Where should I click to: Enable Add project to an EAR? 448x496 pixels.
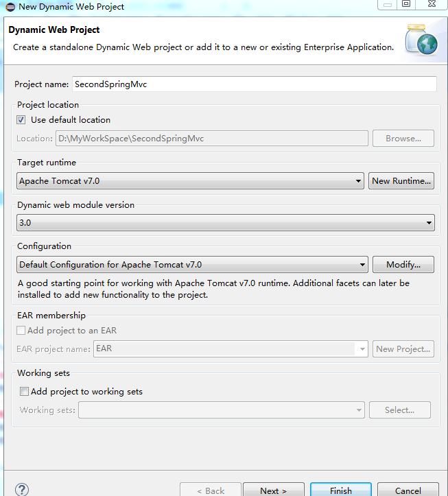tap(21, 330)
